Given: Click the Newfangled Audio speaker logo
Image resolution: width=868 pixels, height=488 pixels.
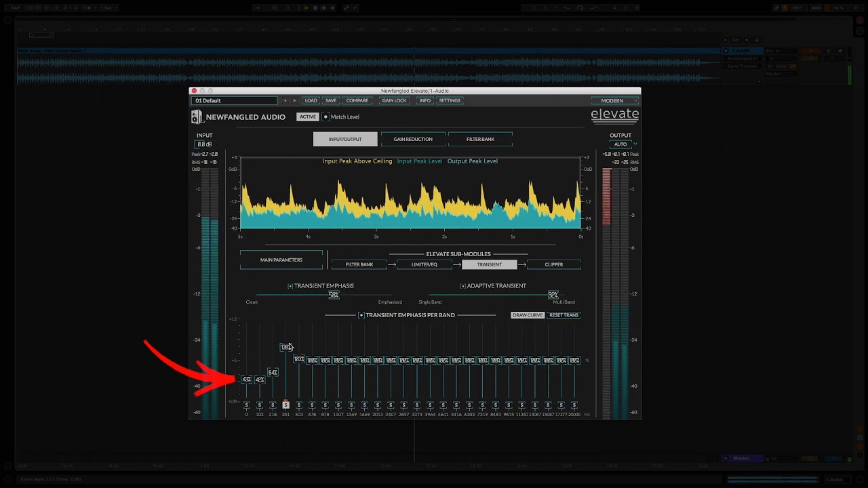Looking at the screenshot, I should click(x=197, y=117).
